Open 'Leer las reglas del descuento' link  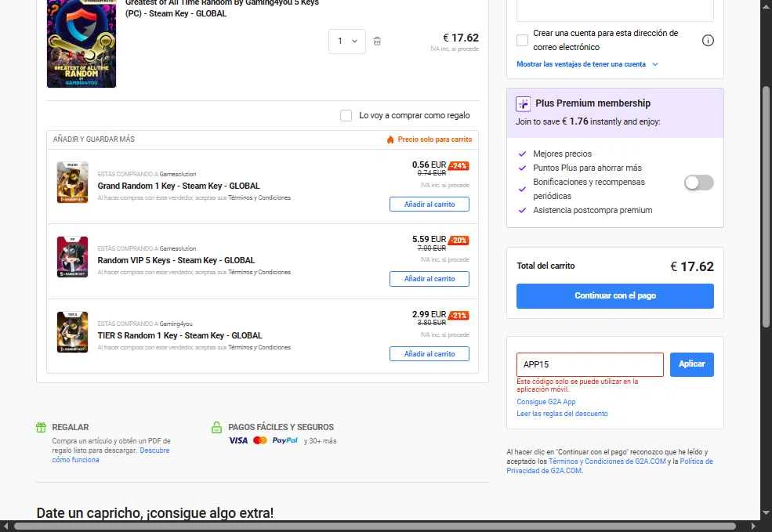(562, 414)
